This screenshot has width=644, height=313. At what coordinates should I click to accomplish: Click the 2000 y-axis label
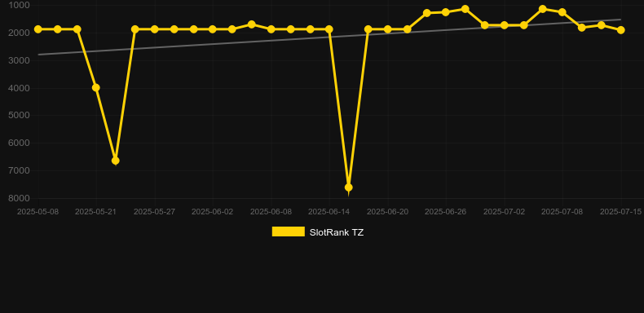[x=19, y=33]
